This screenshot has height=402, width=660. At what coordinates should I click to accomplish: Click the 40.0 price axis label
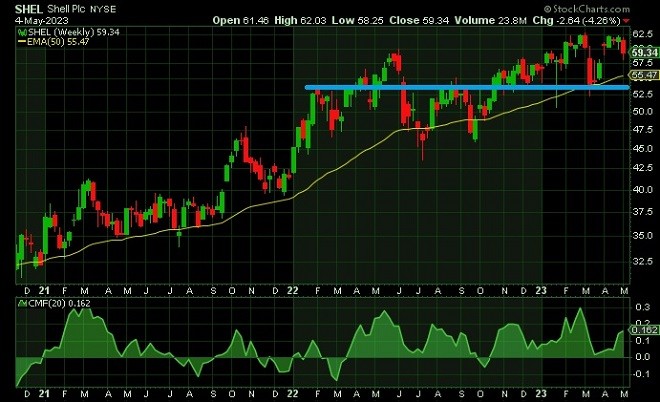click(643, 190)
